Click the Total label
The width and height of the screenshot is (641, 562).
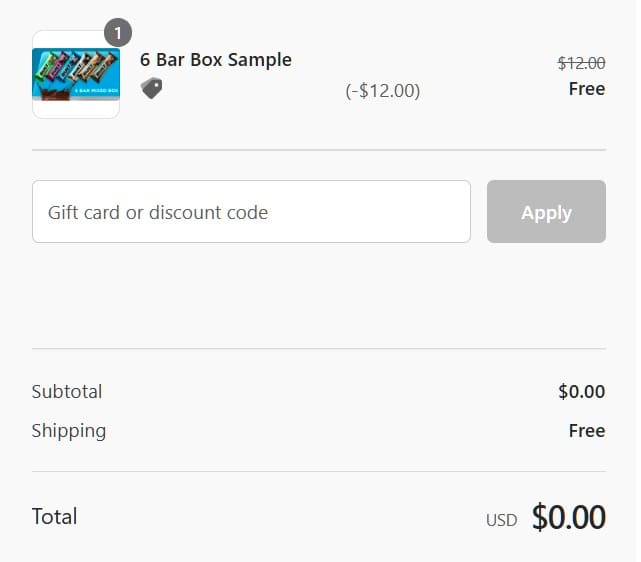[x=55, y=517]
